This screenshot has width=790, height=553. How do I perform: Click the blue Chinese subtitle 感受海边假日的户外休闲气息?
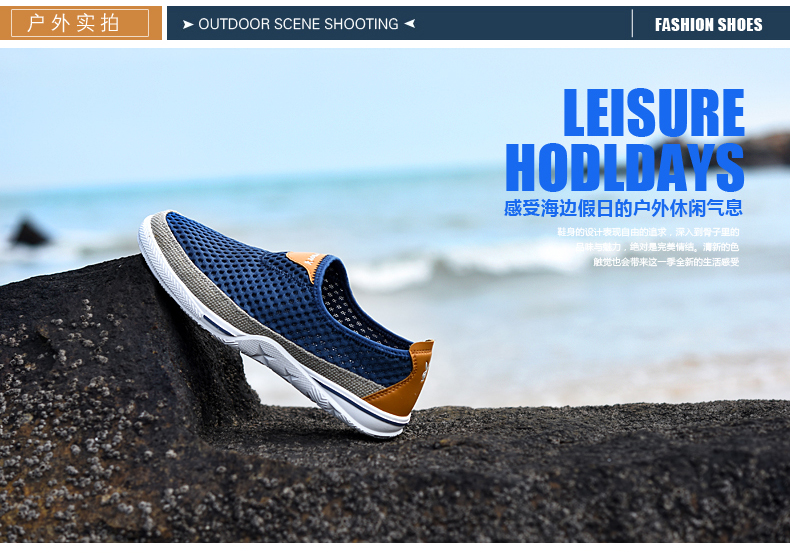(x=623, y=208)
